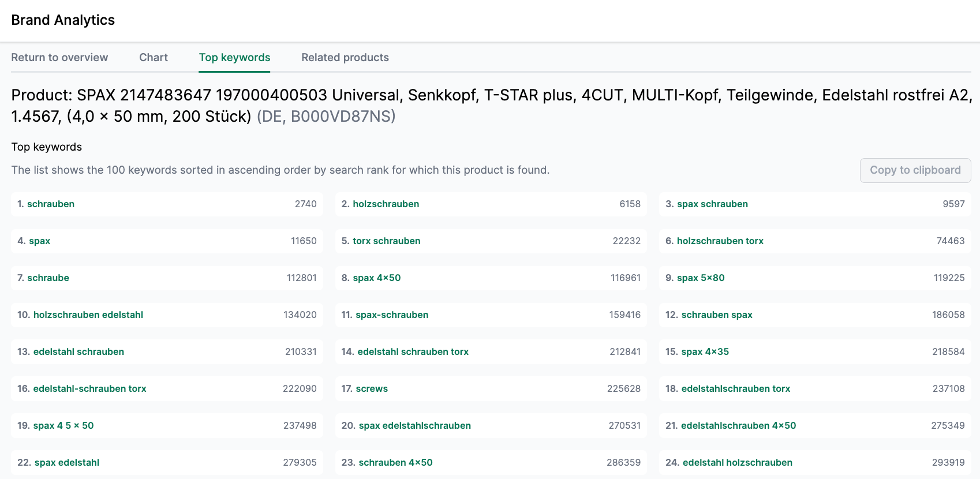Open the keyword link 'holzschrauben'
Viewport: 980px width, 479px height.
pos(386,204)
